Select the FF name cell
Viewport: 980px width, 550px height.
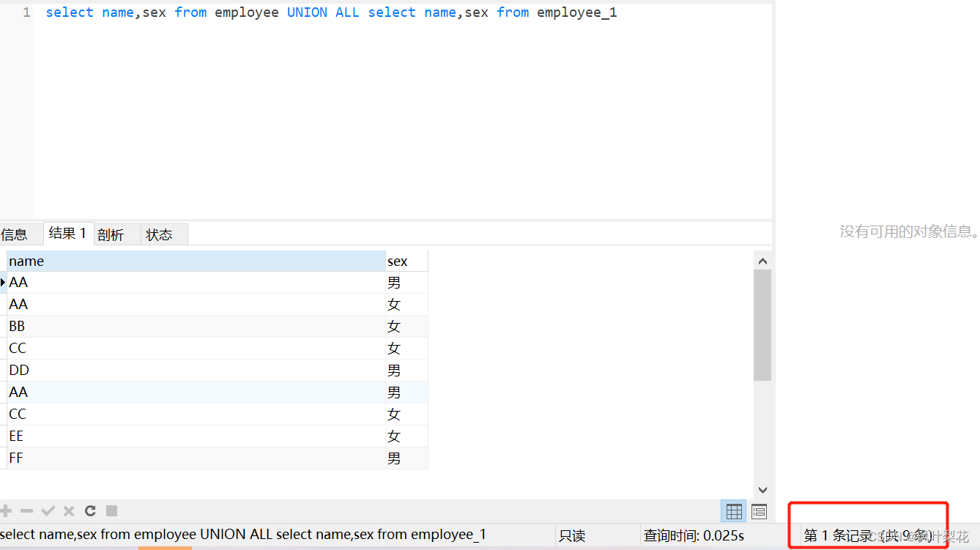[x=196, y=458]
